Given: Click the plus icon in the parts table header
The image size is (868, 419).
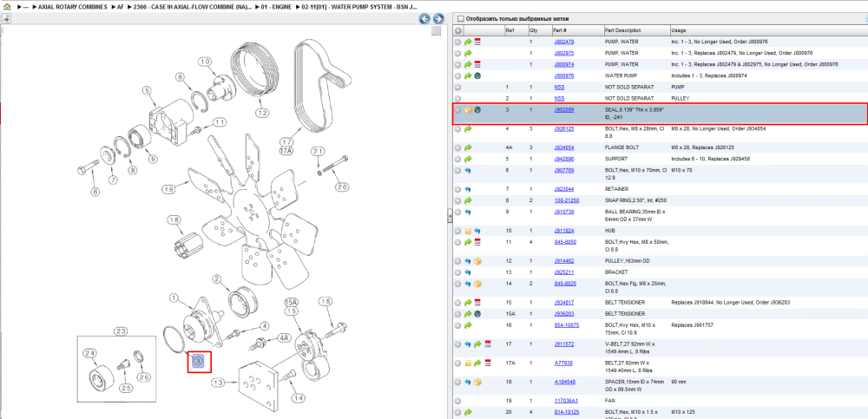Looking at the screenshot, I should [x=458, y=30].
